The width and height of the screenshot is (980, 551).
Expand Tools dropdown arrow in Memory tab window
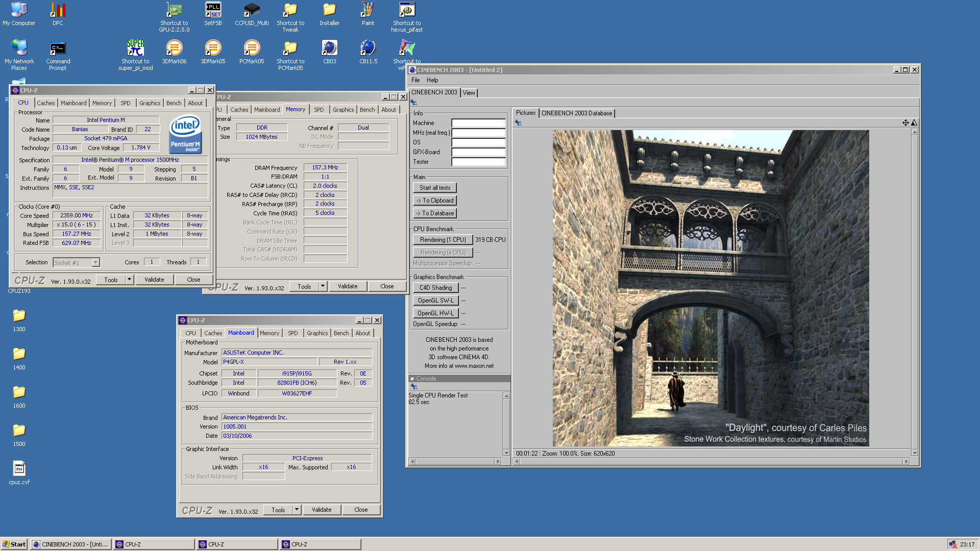[323, 286]
